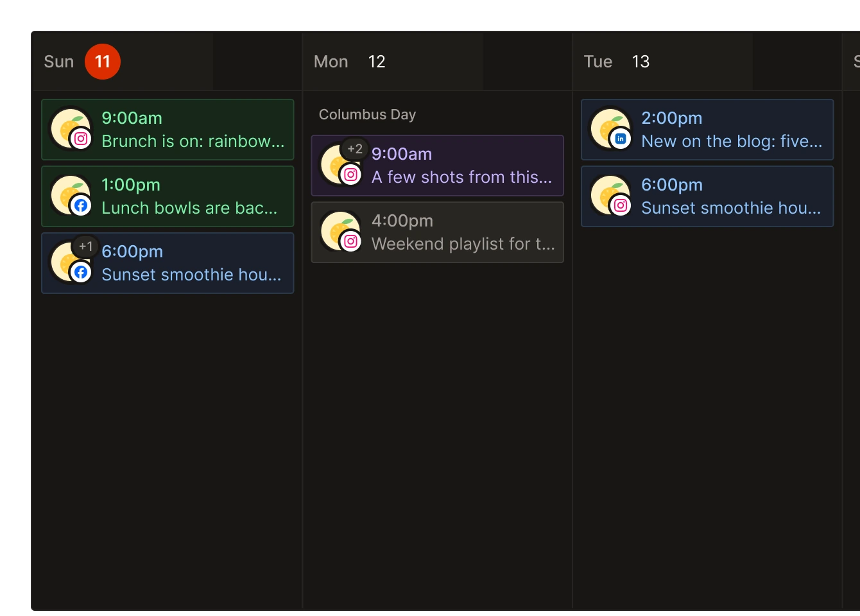860x616 pixels.
Task: Click the orange avatar on Tuesday's Sunset smoothie post
Action: coord(610,194)
